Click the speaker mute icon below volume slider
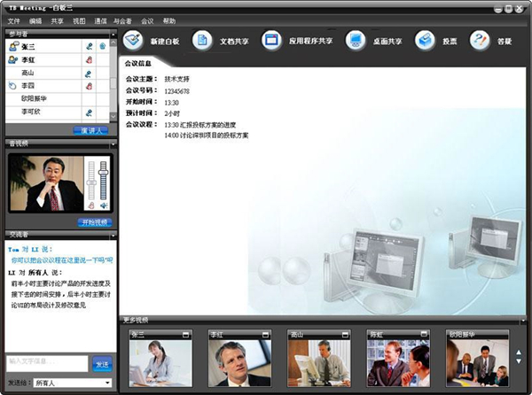The height and width of the screenshot is (395, 532). tap(104, 205)
